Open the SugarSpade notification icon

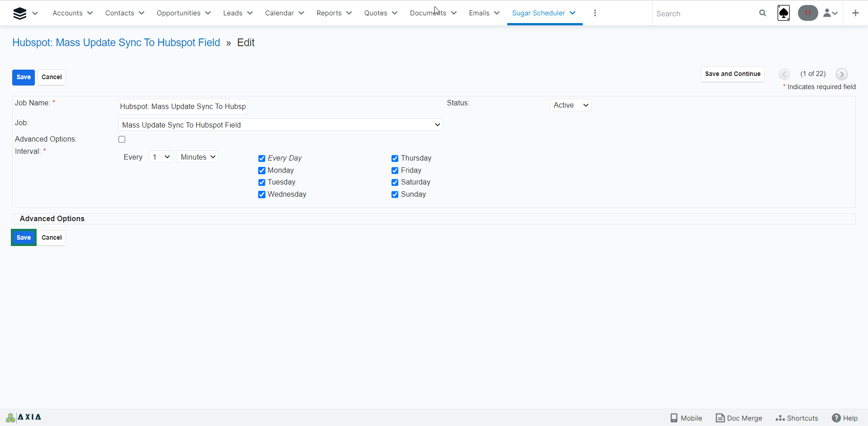click(x=783, y=13)
